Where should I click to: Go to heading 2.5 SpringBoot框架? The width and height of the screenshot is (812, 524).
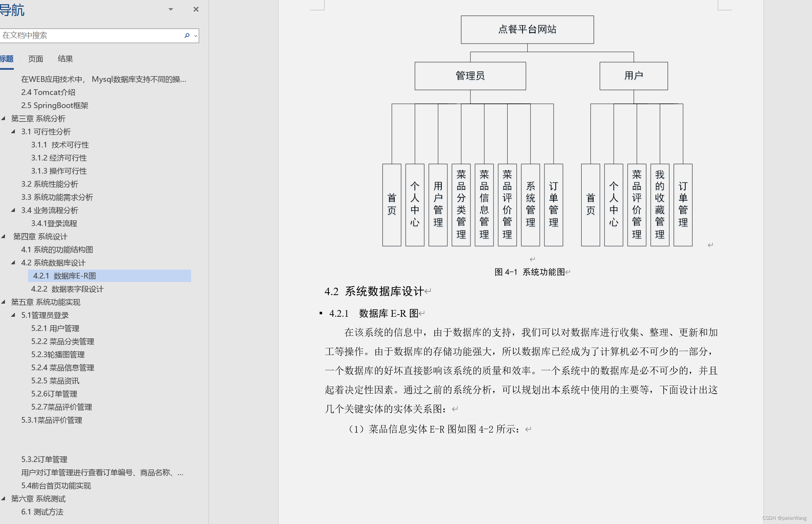point(55,105)
